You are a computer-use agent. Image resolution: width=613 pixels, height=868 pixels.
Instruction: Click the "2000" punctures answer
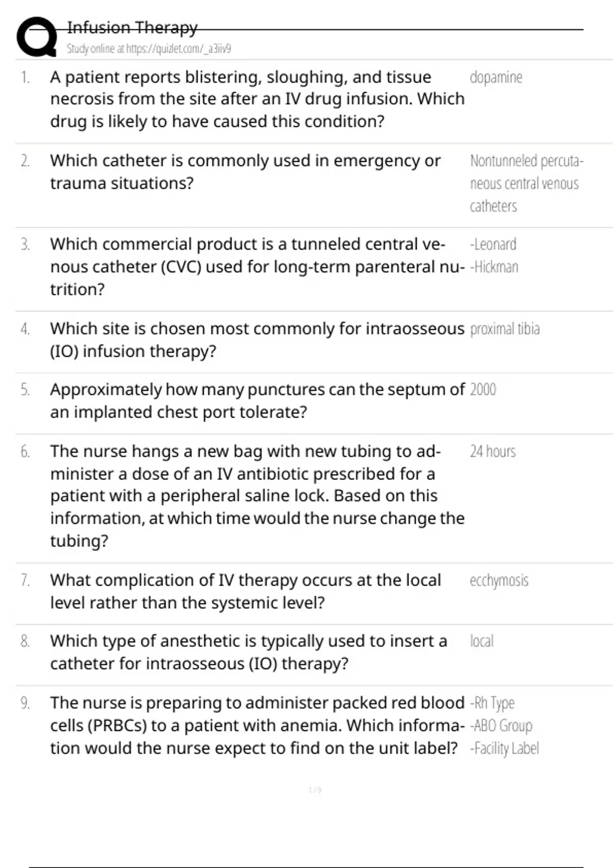(483, 390)
